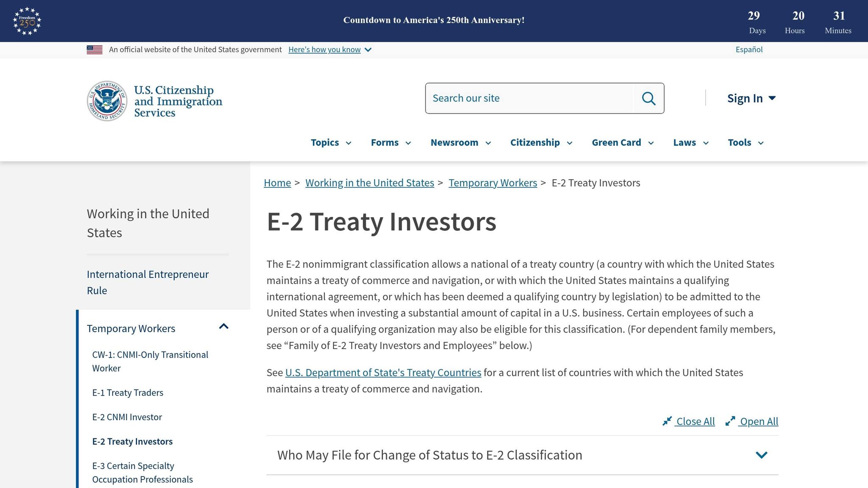Open CW-1: CNMI-Only Transitional Worker link
The height and width of the screenshot is (488, 868).
pos(150,361)
